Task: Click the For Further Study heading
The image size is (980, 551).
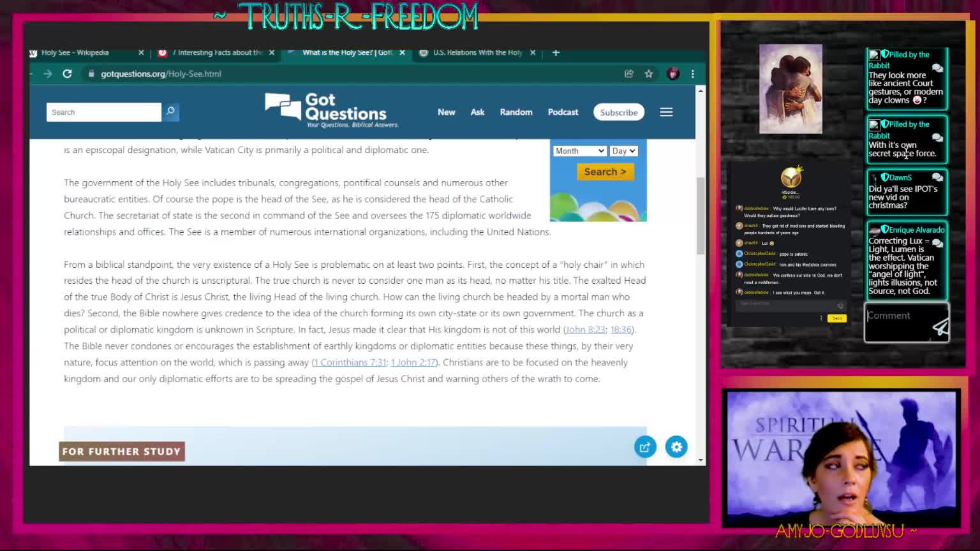Action: (122, 452)
